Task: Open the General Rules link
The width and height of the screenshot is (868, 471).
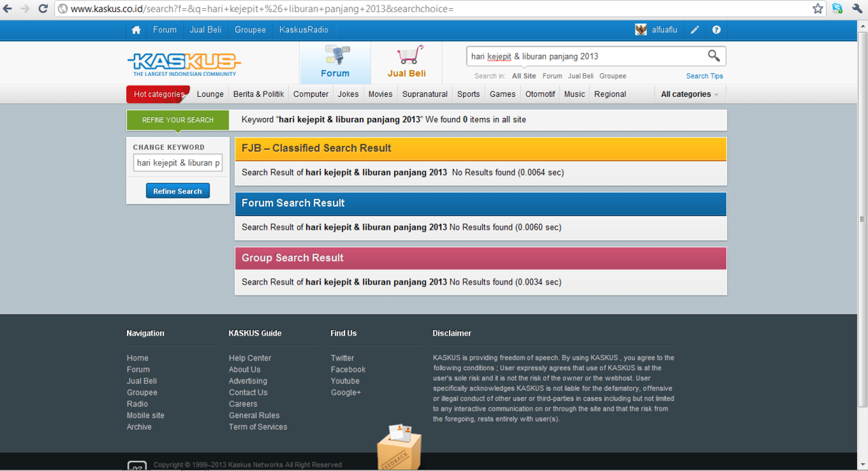Action: click(x=254, y=415)
